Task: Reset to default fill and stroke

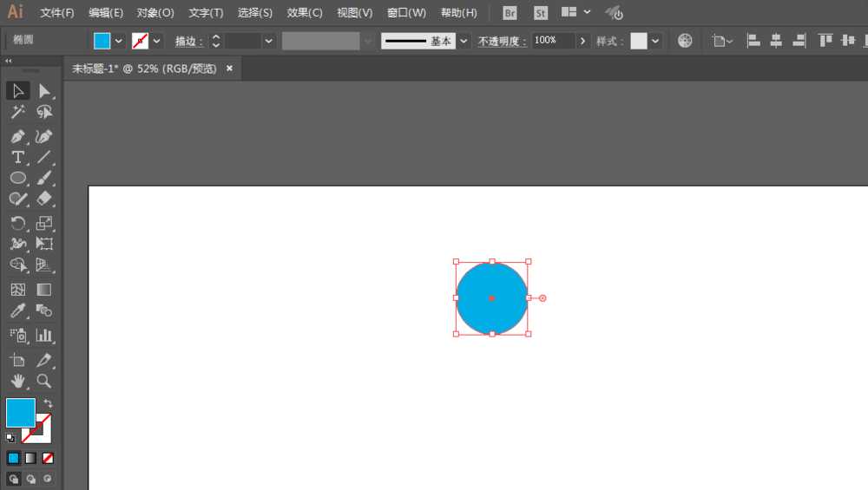Action: (10, 438)
